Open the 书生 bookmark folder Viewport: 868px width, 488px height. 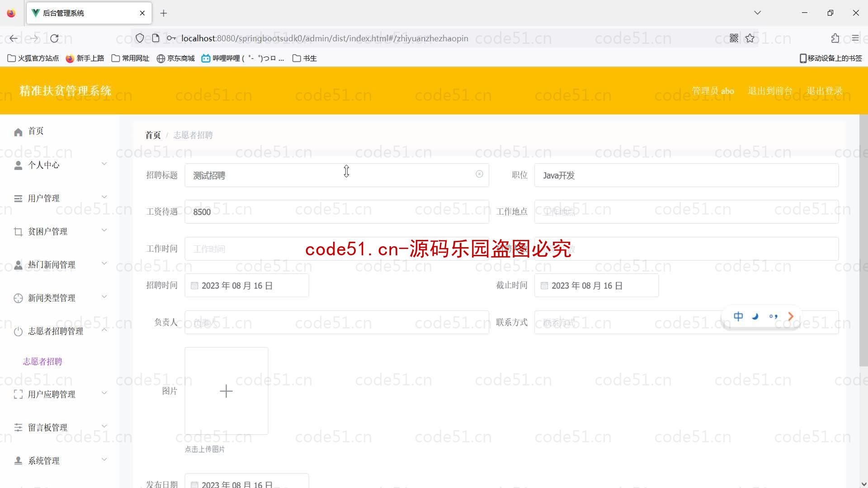305,58
